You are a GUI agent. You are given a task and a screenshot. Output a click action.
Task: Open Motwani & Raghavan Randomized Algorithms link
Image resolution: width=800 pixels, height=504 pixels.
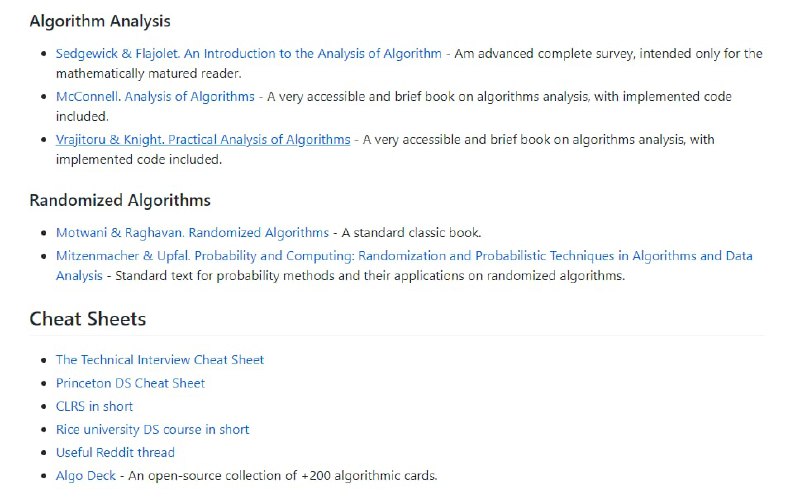tap(192, 232)
